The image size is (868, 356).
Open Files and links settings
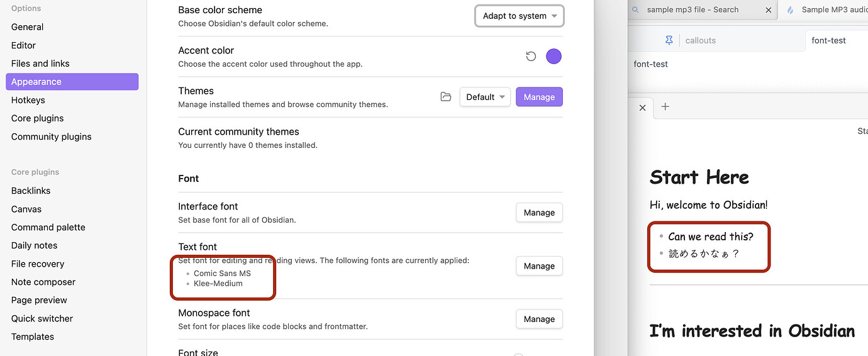point(72,64)
